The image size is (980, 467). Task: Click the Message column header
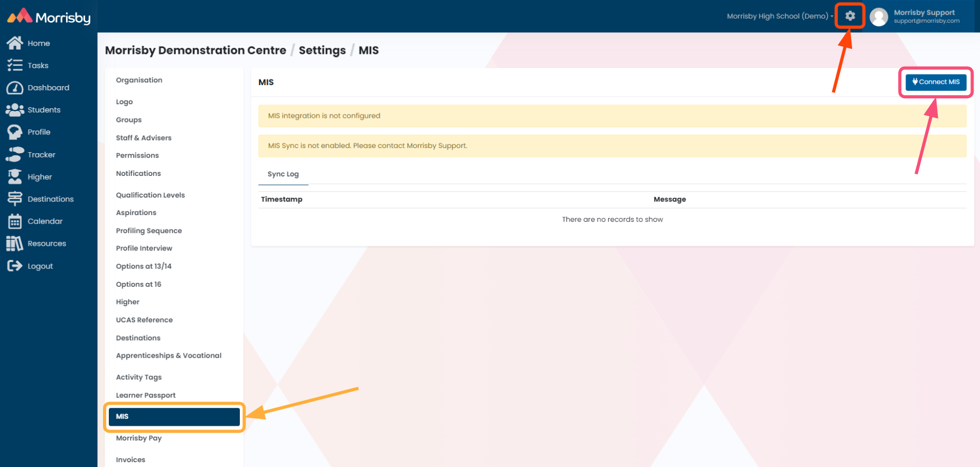click(670, 199)
